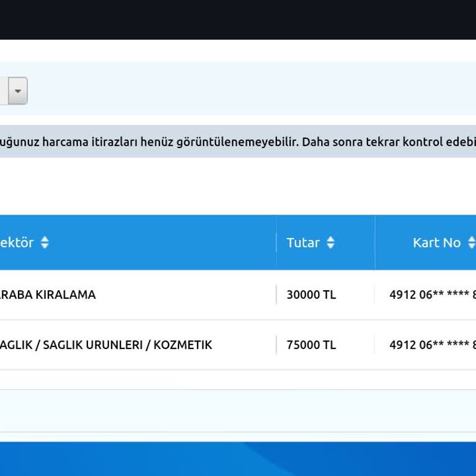Viewport: 476px width, 476px height.
Task: Click the 75000 TL amount
Action: (311, 345)
